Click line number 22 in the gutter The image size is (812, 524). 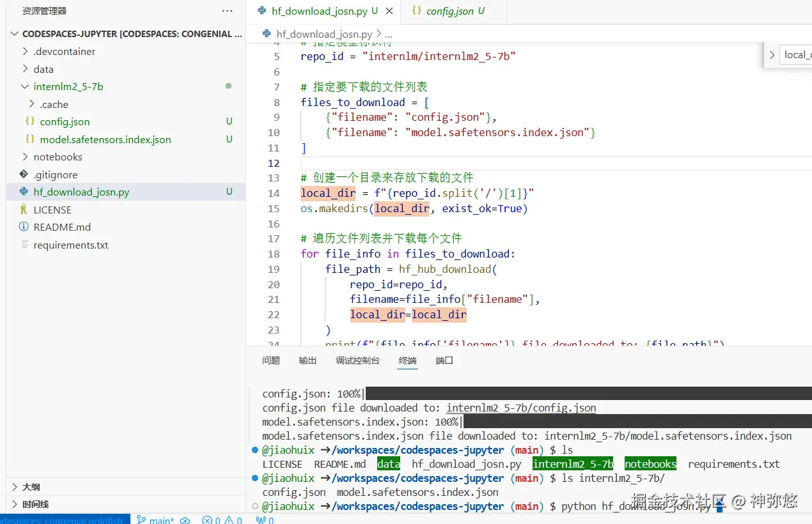[274, 314]
